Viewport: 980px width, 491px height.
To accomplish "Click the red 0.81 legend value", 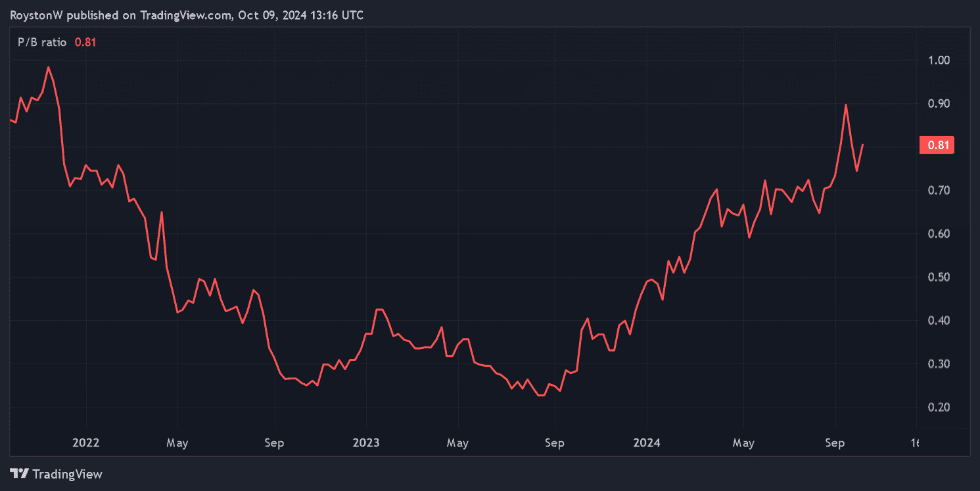I will 85,42.
